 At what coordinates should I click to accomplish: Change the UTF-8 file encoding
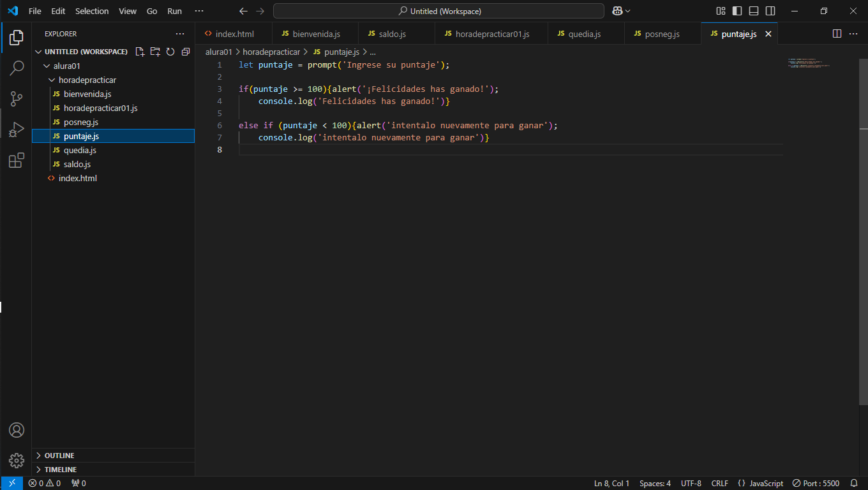tap(691, 483)
